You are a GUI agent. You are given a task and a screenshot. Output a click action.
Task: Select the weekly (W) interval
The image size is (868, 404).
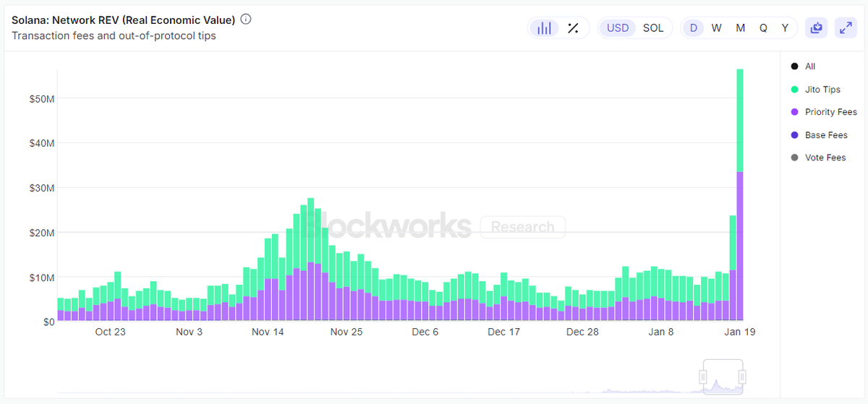tap(716, 28)
